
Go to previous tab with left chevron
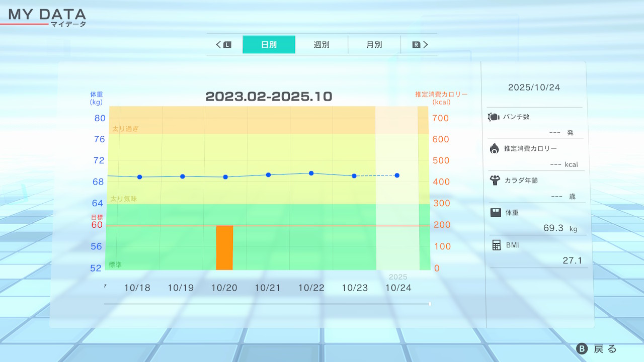click(219, 45)
